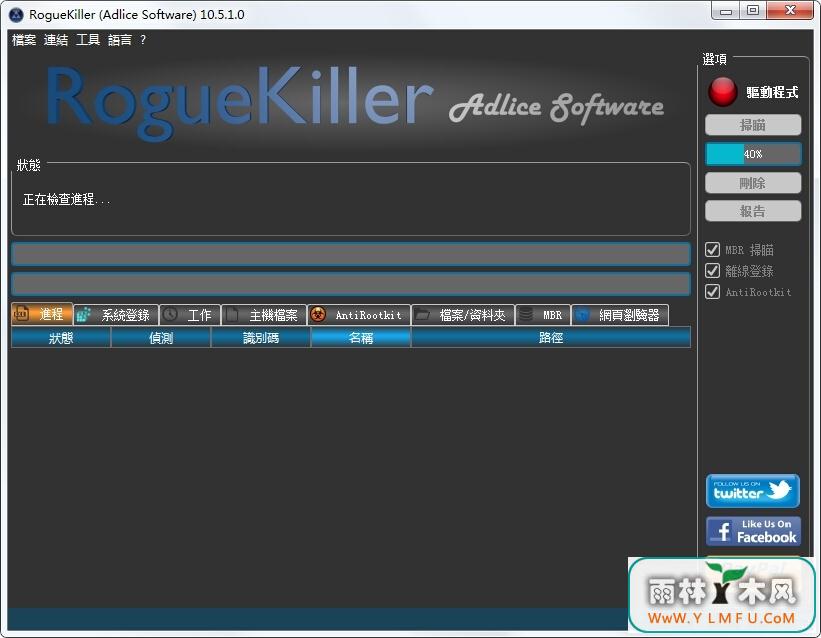This screenshot has width=821, height=638.
Task: Click the 系統登錄 registry cubes icon
Action: tap(83, 315)
